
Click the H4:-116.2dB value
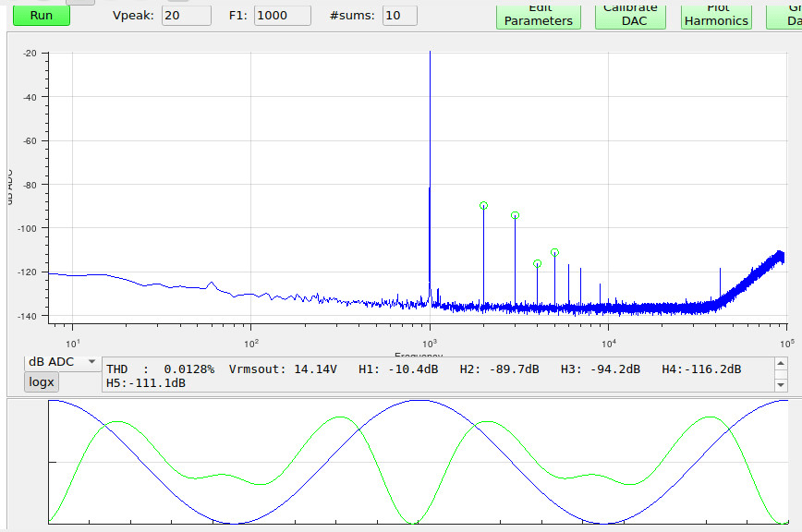pos(701,369)
